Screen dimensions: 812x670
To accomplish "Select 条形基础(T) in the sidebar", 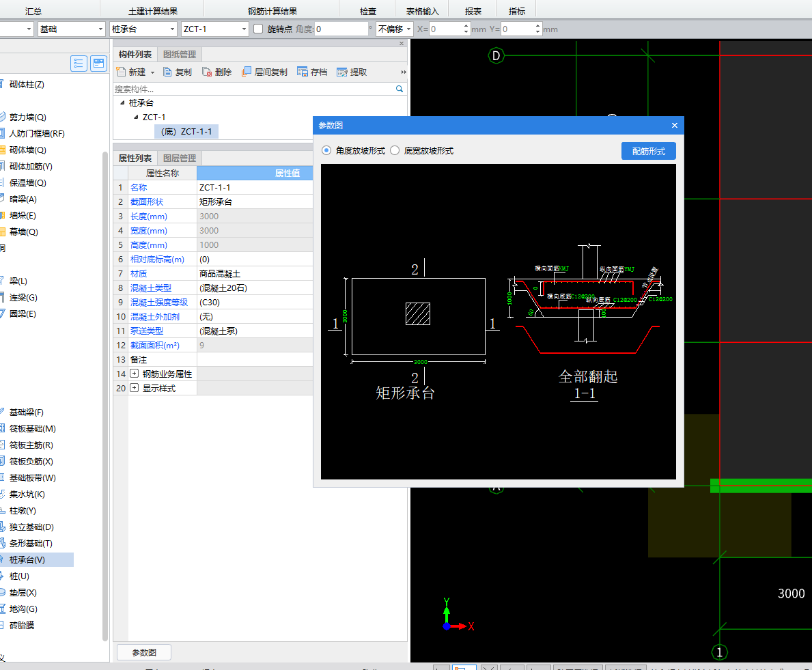I will click(x=31, y=543).
